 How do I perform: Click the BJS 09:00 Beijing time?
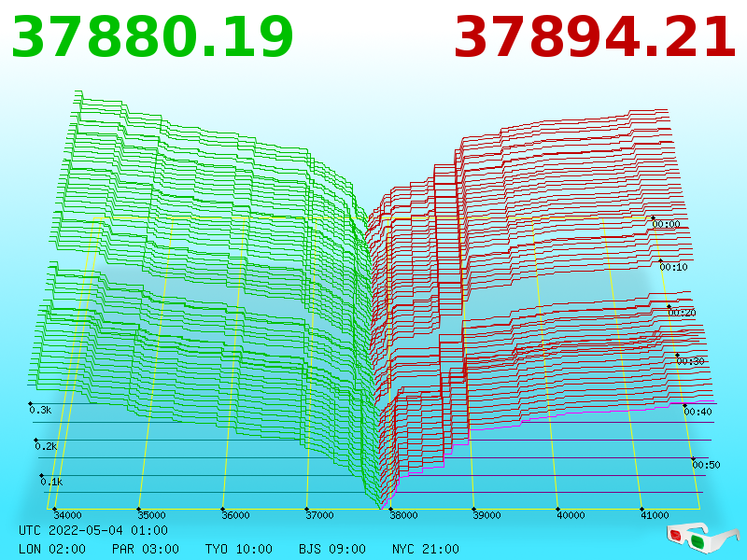pyautogui.click(x=332, y=549)
